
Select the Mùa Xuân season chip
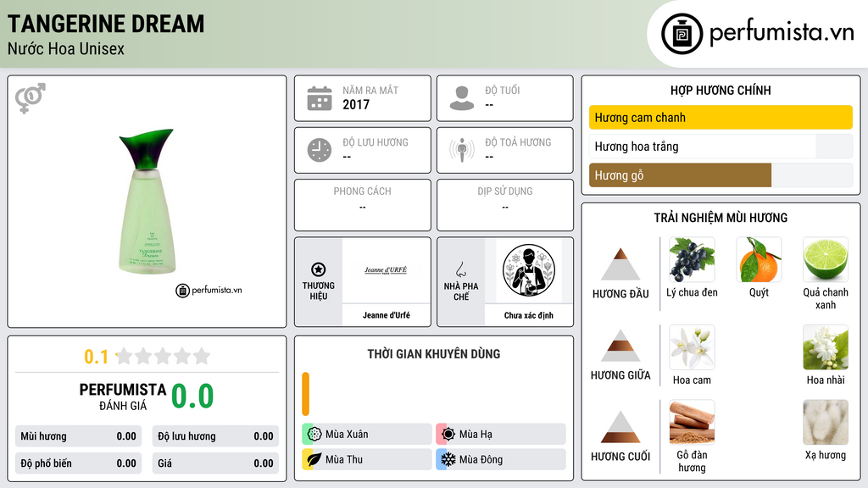[x=366, y=435]
